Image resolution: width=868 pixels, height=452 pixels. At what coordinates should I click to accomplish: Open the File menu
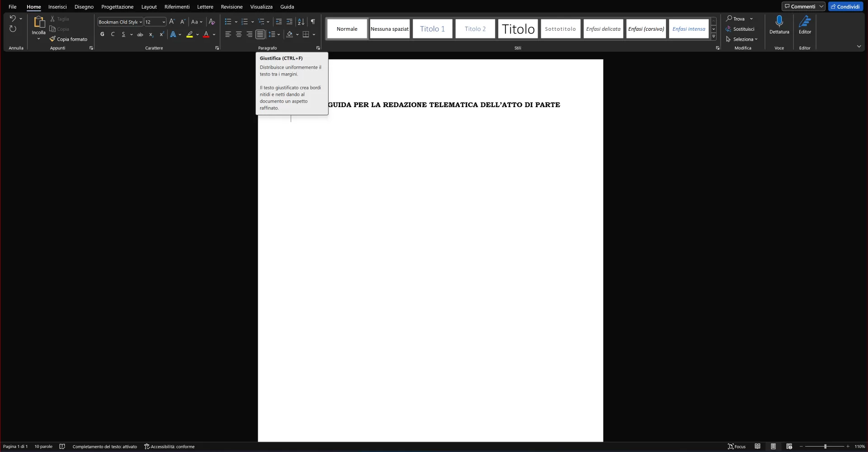pos(13,7)
